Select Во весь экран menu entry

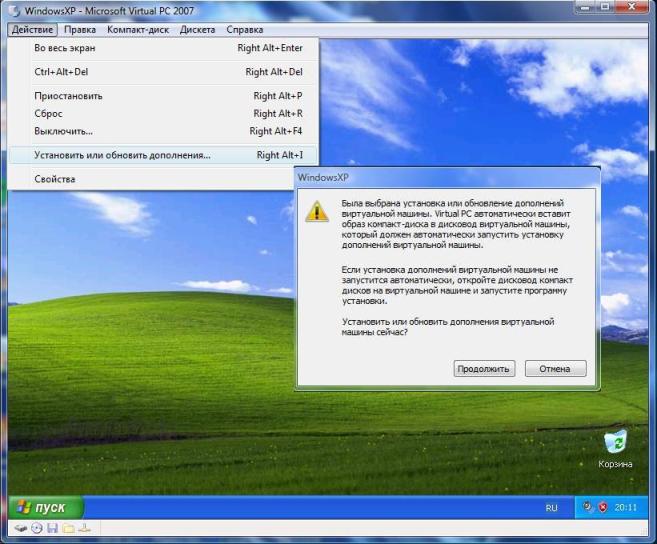pyautogui.click(x=163, y=48)
